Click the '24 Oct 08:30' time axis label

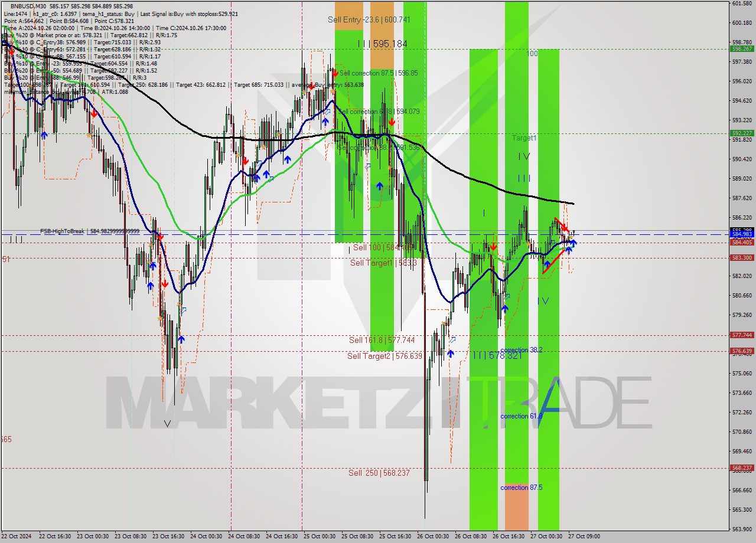244,537
